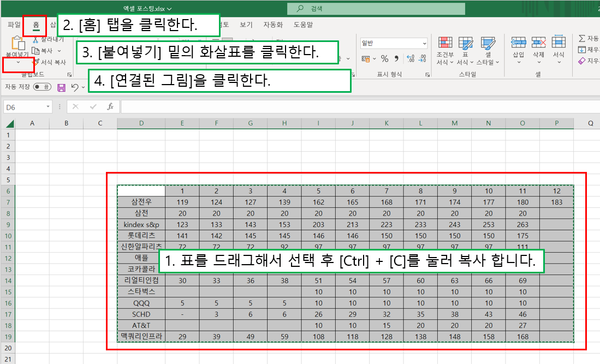The image size is (600, 364).
Task: Click into the formula bar input
Action: point(360,106)
